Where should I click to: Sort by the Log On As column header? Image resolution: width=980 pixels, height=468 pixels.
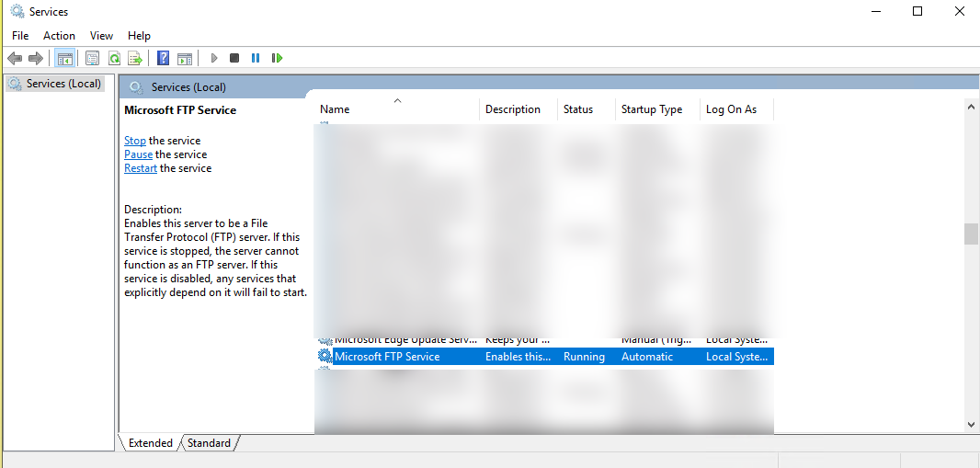coord(736,109)
